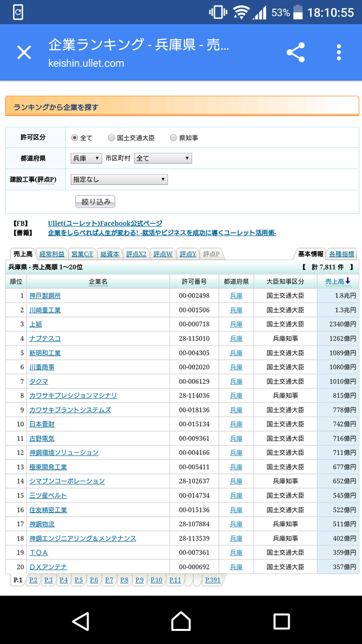362x644 pixels.
Task: Go to page P.11
Action: click(175, 580)
